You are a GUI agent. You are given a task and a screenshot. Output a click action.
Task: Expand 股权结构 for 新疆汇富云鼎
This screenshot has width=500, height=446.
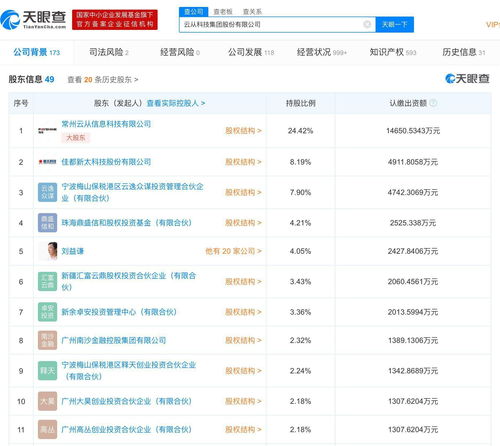(243, 282)
